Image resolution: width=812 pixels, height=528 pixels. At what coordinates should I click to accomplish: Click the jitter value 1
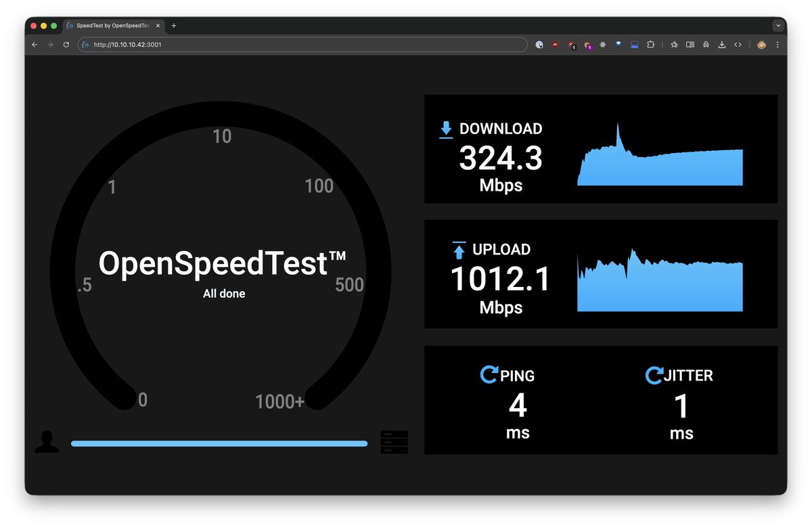tap(681, 405)
